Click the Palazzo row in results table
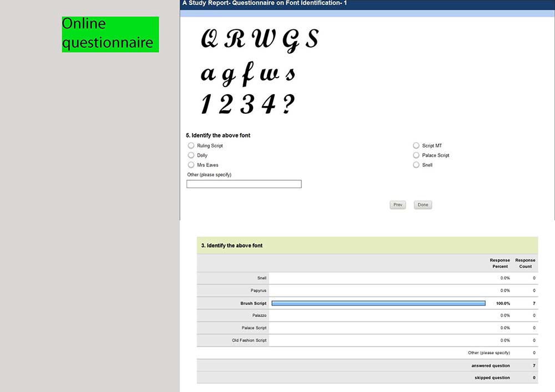The image size is (555, 392). [367, 315]
